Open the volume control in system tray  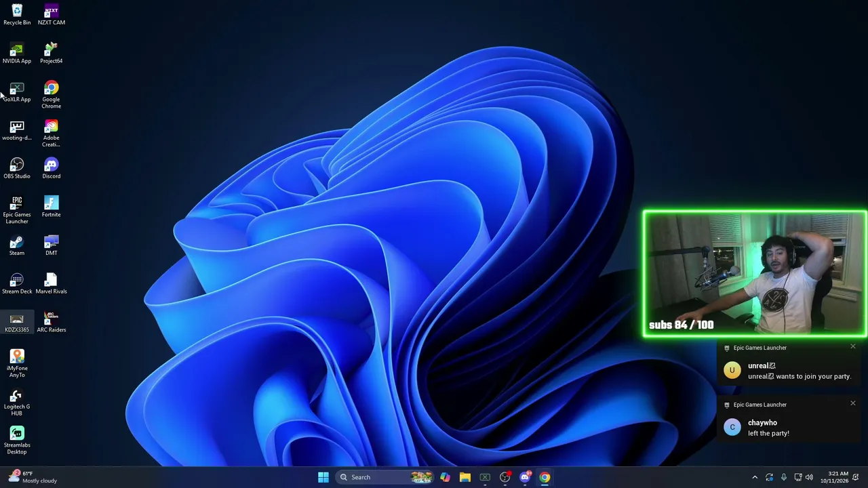(x=809, y=477)
